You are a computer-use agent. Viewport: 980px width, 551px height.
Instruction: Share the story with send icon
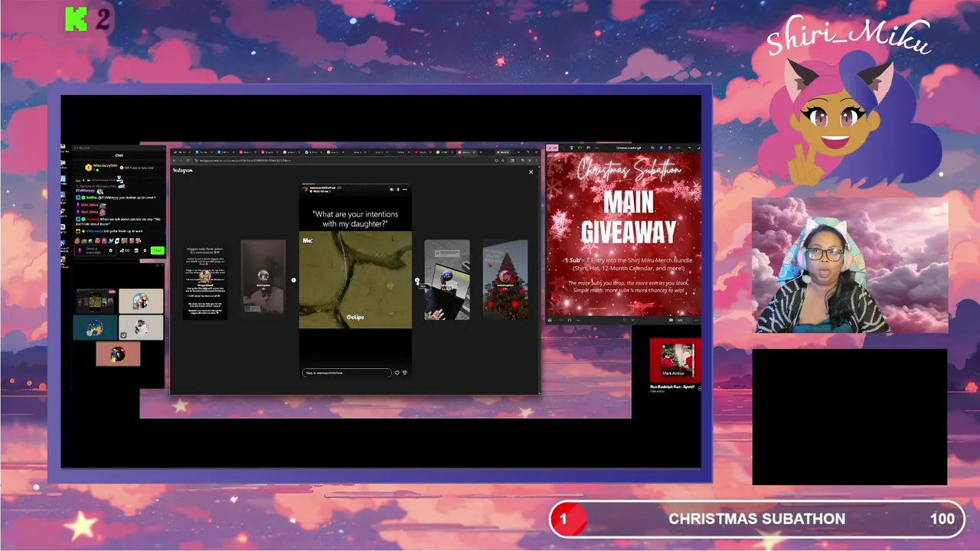click(x=404, y=373)
